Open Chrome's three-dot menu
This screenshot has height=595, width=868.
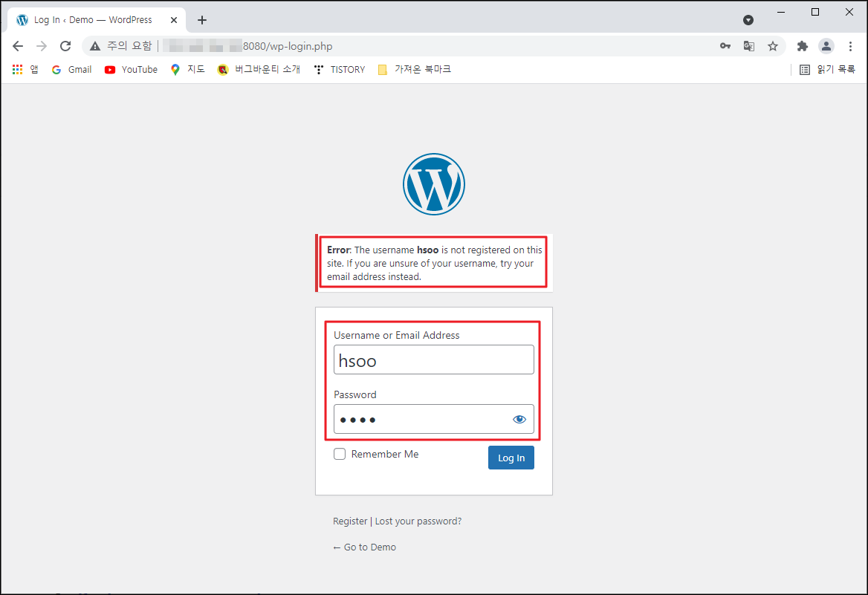click(x=850, y=46)
